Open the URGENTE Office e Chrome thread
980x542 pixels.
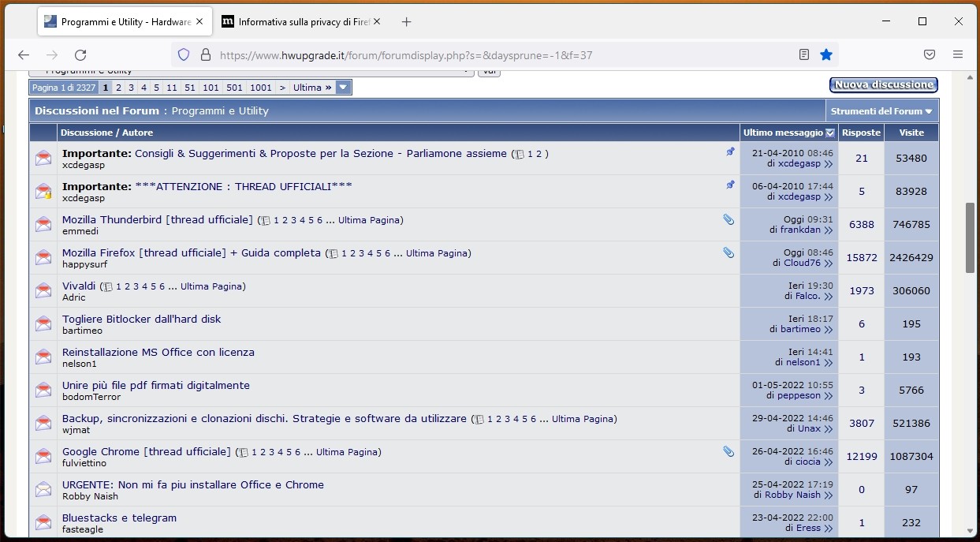193,484
